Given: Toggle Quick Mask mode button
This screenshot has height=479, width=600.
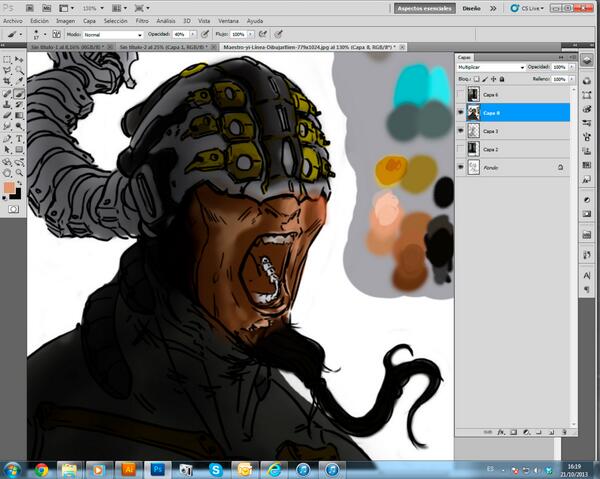Looking at the screenshot, I should click(13, 209).
